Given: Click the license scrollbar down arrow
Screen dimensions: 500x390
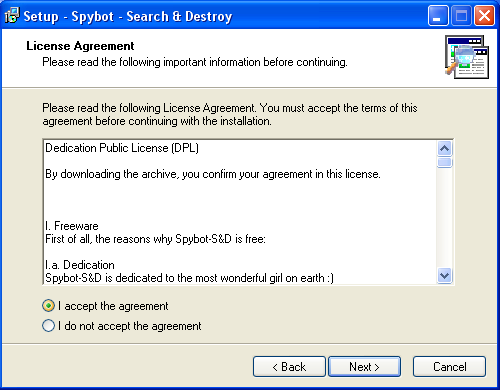Looking at the screenshot, I should click(445, 276).
